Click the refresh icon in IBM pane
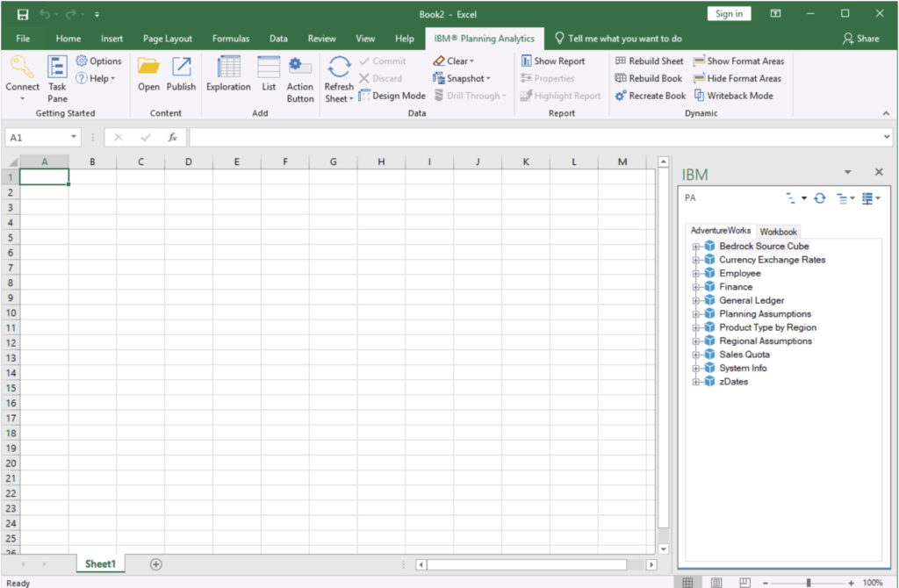 coord(819,198)
